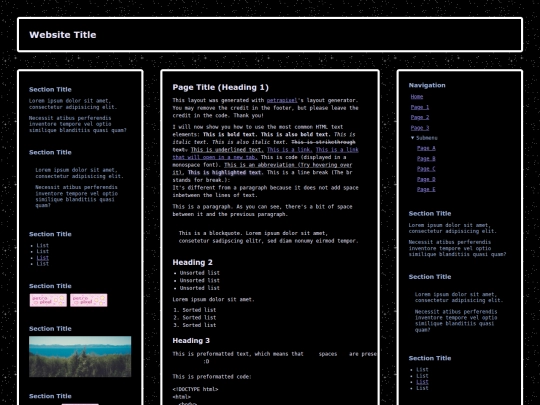
Task: Click the "This is underlined text." phrase
Action: (x=227, y=149)
